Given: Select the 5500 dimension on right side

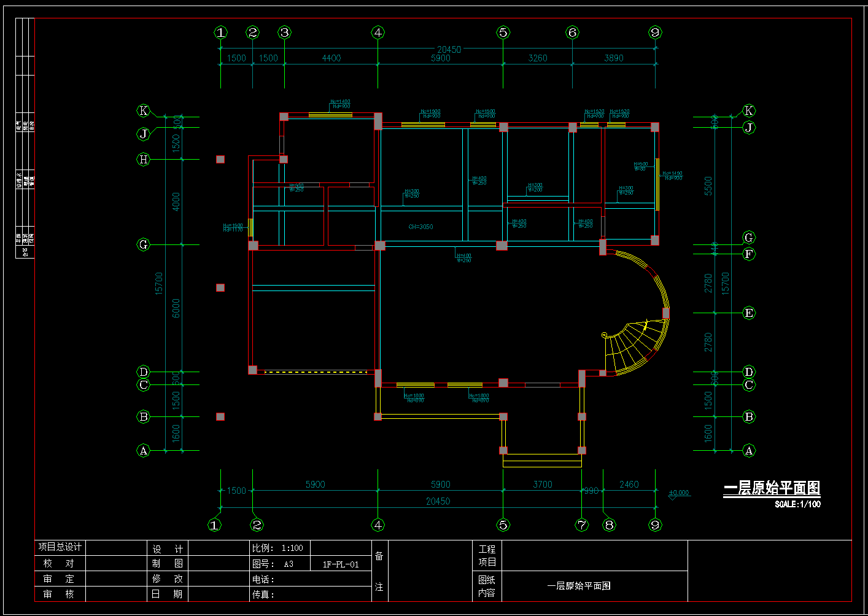Looking at the screenshot, I should [x=708, y=185].
